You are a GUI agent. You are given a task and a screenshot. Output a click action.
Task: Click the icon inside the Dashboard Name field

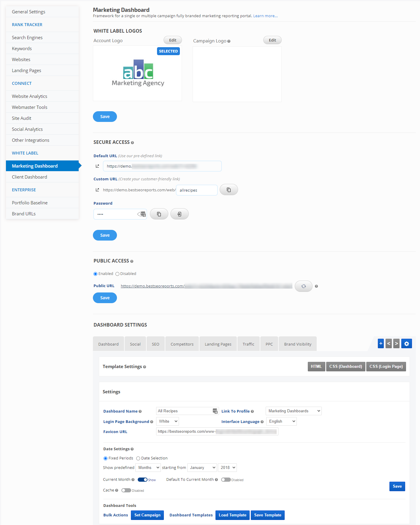click(215, 411)
